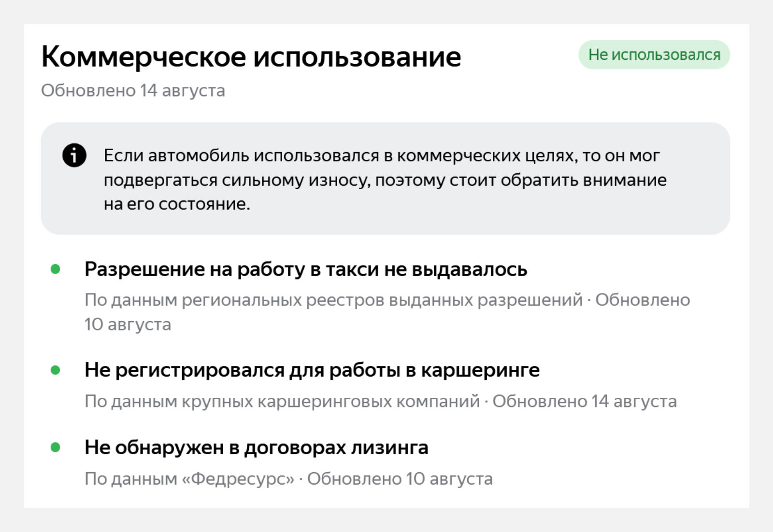Screen dimensions: 773x532
Task: Click the black info circle icon
Action: click(x=74, y=155)
